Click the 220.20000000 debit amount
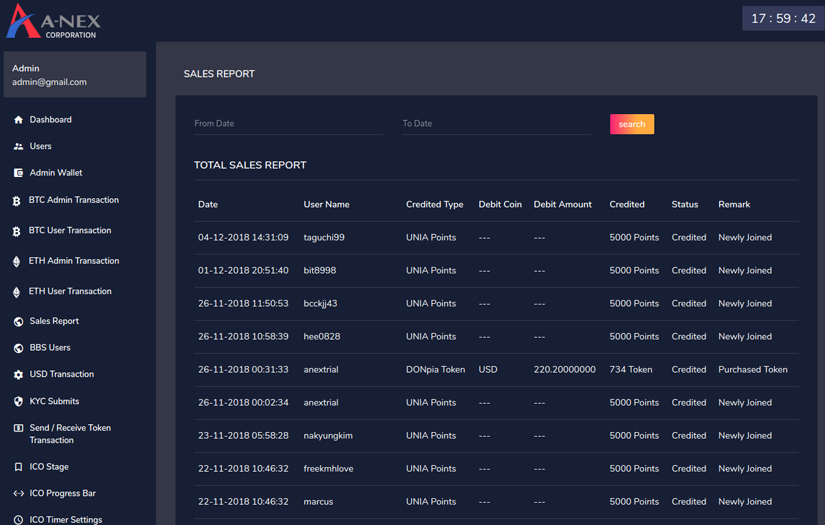The image size is (825, 525). [565, 370]
